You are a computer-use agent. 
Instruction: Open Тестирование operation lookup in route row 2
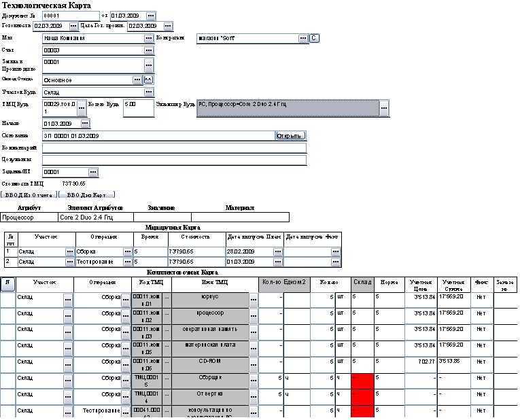click(x=127, y=262)
